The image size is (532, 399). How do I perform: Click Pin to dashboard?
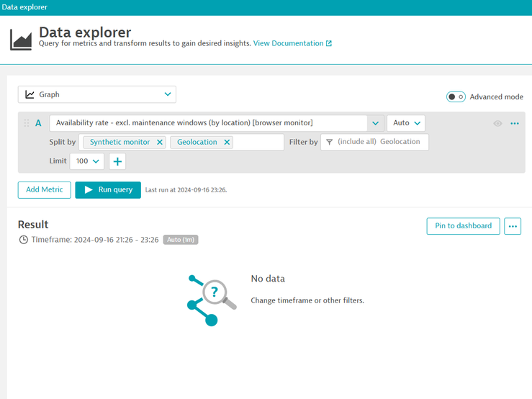pos(463,226)
